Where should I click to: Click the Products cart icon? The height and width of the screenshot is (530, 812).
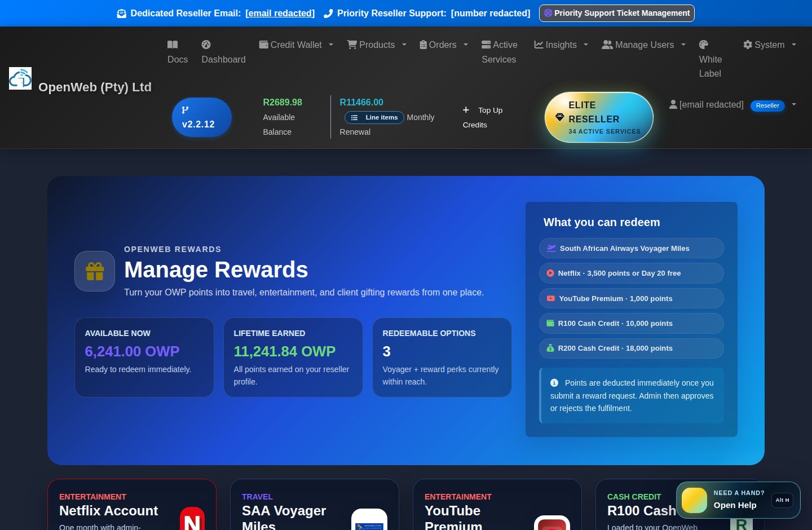(x=352, y=45)
